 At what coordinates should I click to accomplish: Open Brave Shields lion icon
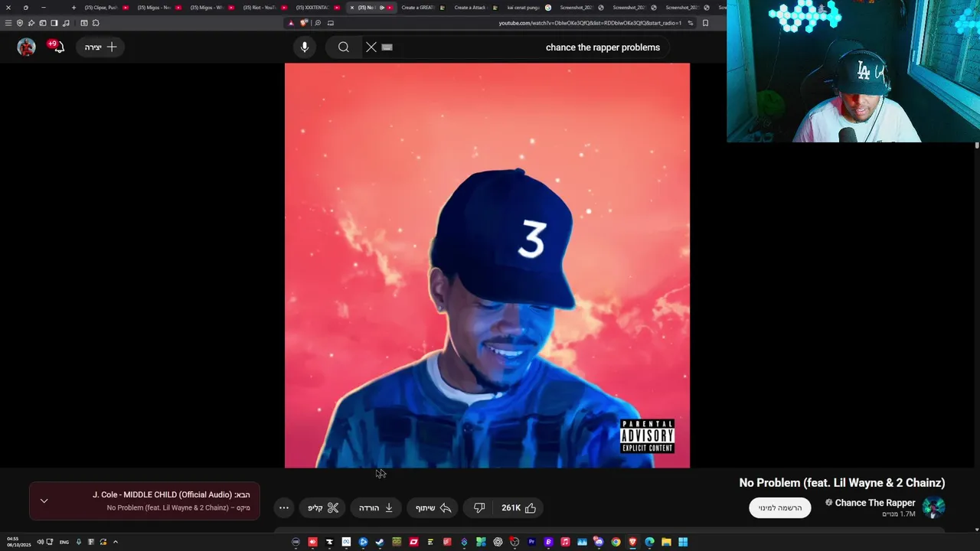point(305,23)
